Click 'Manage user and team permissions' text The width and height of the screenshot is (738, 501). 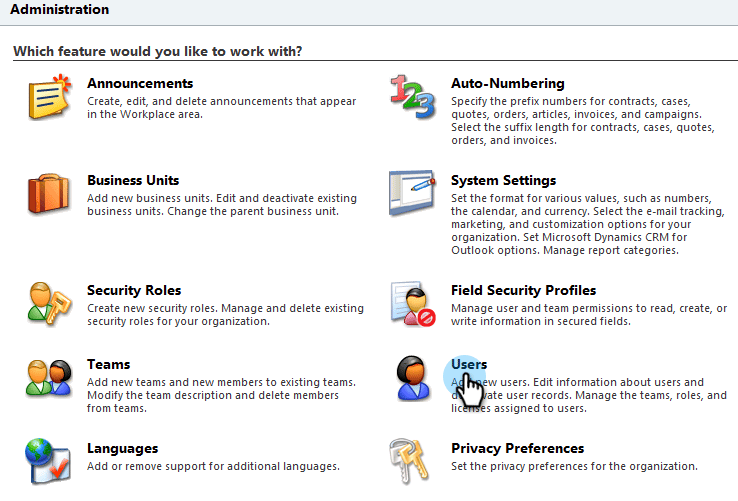(x=589, y=315)
